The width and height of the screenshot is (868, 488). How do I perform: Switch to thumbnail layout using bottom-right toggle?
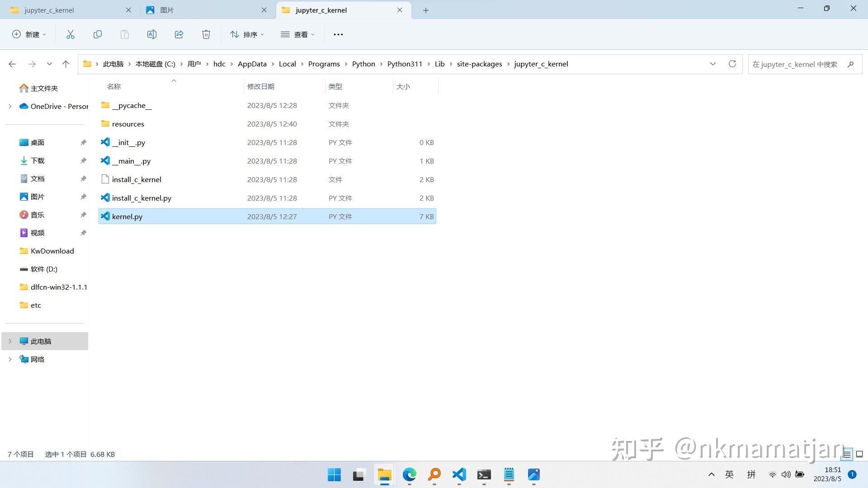[x=859, y=454]
